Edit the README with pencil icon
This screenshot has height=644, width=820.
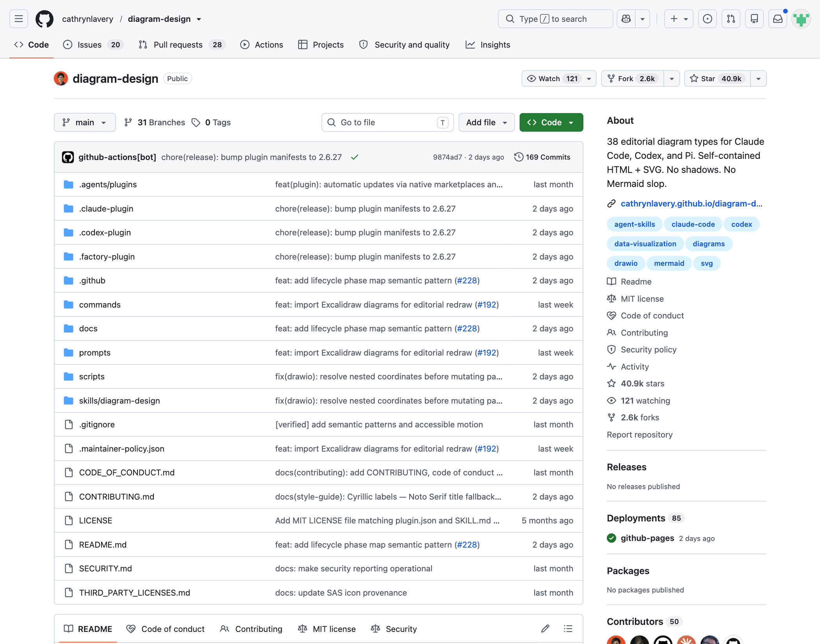(545, 628)
